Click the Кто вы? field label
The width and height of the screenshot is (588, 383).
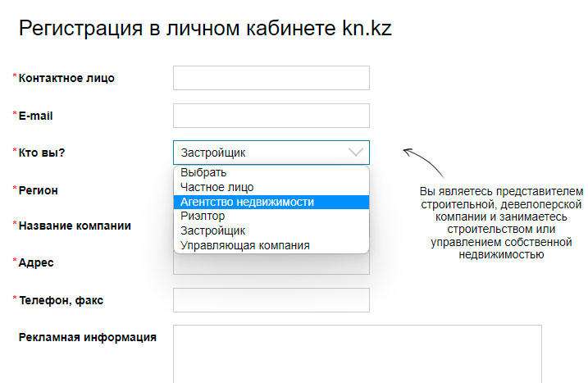click(42, 153)
